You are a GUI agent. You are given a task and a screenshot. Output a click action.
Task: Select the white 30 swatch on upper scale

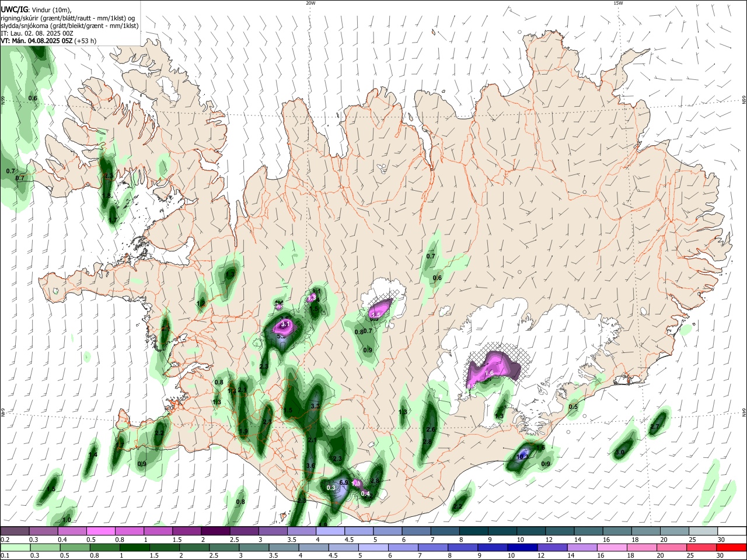point(732,531)
